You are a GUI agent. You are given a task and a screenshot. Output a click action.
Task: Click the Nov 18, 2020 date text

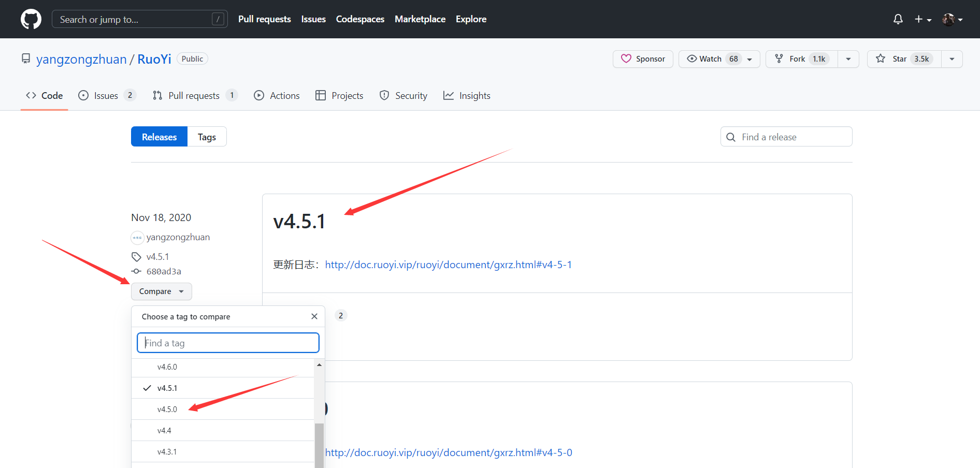click(x=161, y=217)
